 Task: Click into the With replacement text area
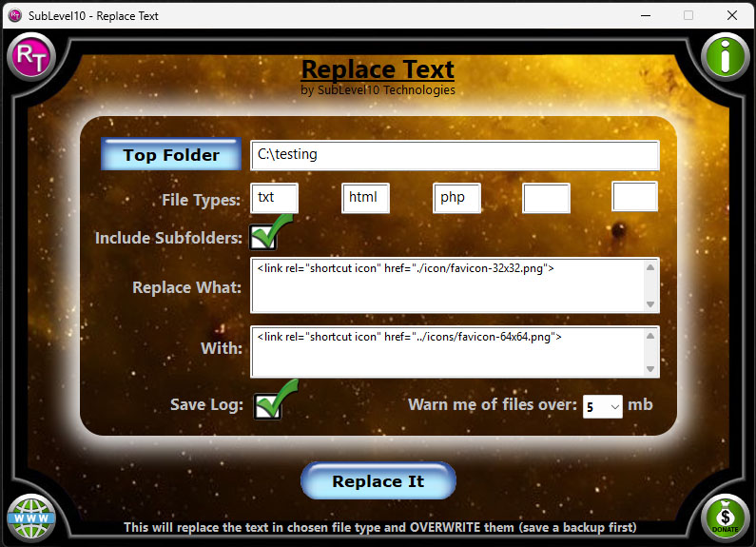click(447, 351)
